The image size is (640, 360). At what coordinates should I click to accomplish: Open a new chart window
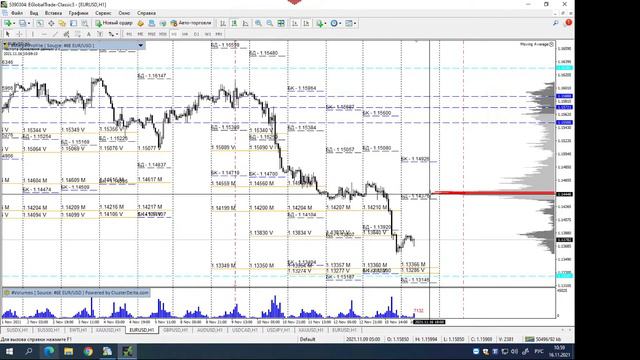pos(7,23)
